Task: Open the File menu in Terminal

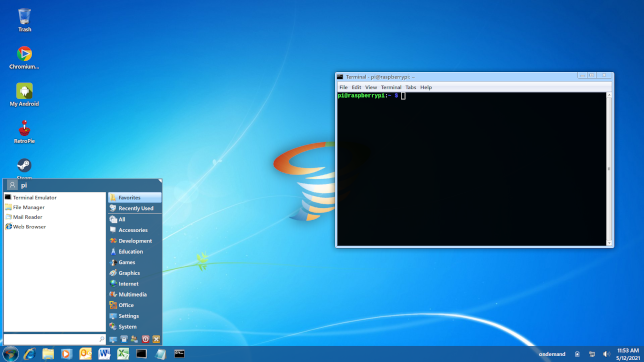Action: pyautogui.click(x=343, y=87)
